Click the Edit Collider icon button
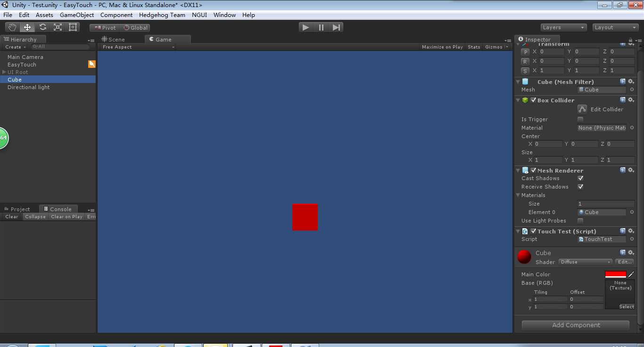644x347 pixels. pyautogui.click(x=582, y=109)
